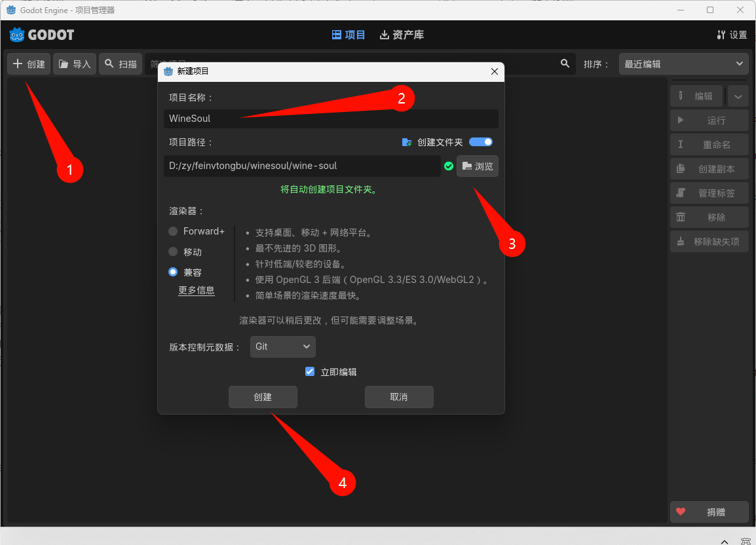Minimize the Godot Engine window
This screenshot has width=756, height=545.
pos(680,10)
